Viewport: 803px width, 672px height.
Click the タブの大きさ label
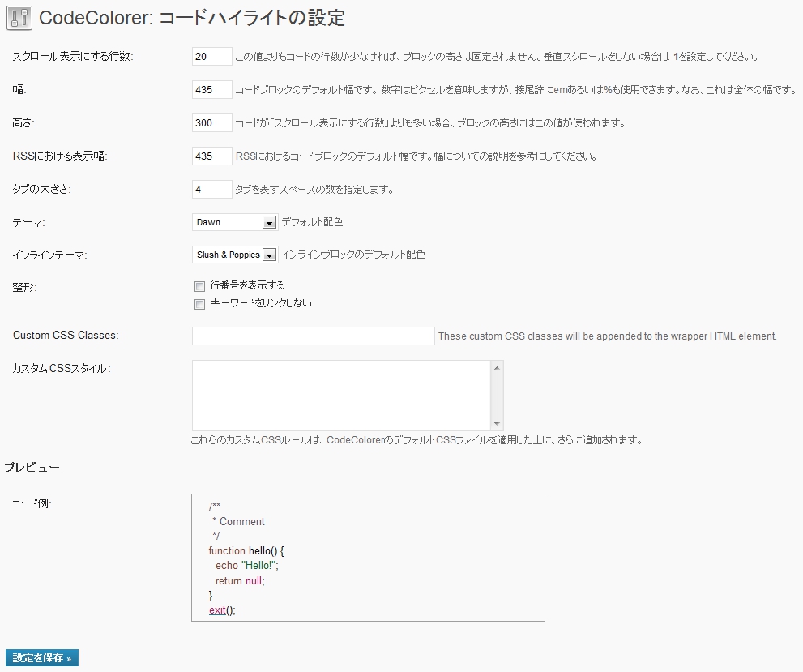41,190
